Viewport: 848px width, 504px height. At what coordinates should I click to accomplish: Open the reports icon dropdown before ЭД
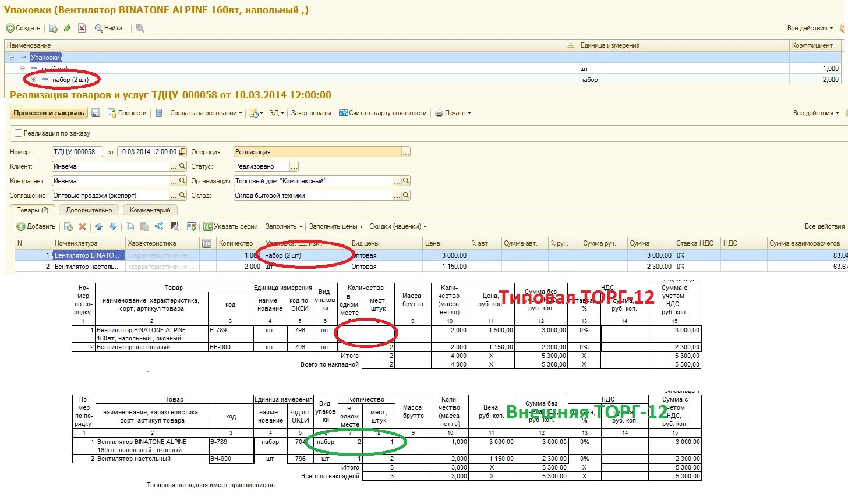(x=256, y=113)
